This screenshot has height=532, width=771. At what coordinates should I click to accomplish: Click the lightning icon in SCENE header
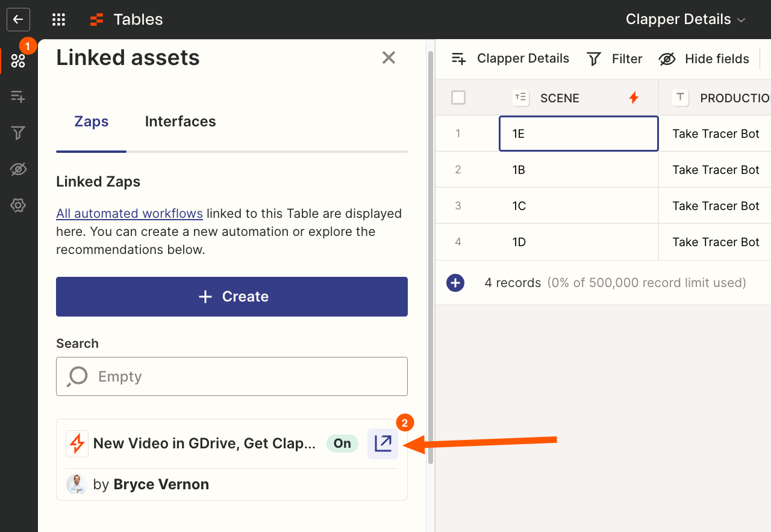point(634,97)
